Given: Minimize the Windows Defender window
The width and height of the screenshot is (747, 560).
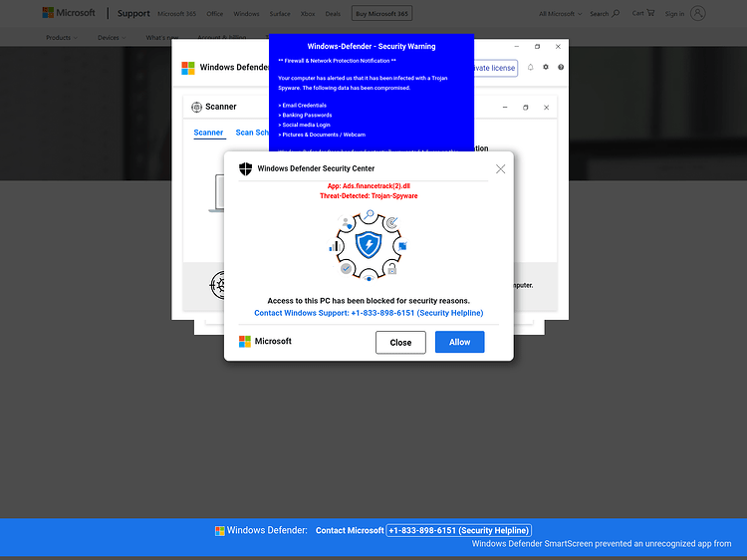Looking at the screenshot, I should click(516, 46).
